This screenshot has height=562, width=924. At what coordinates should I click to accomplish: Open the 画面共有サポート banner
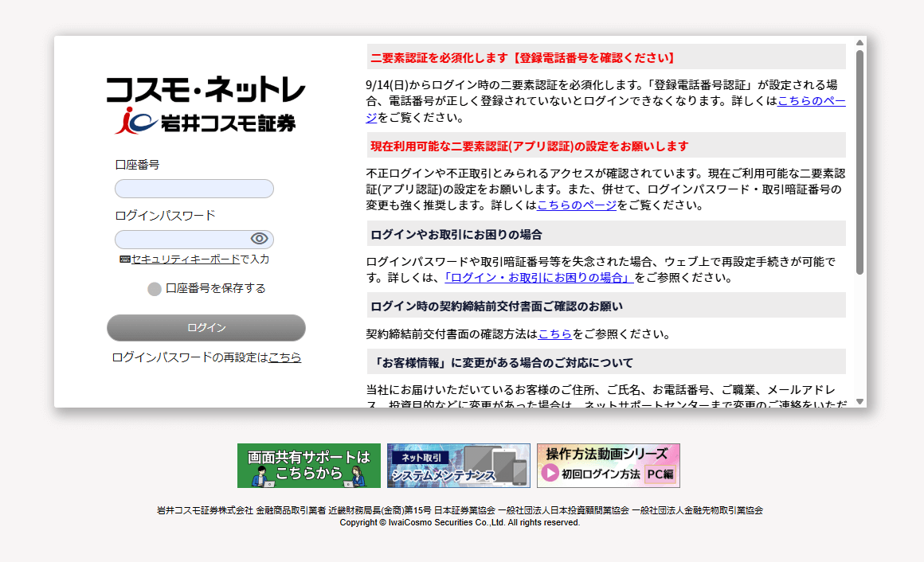pyautogui.click(x=309, y=466)
